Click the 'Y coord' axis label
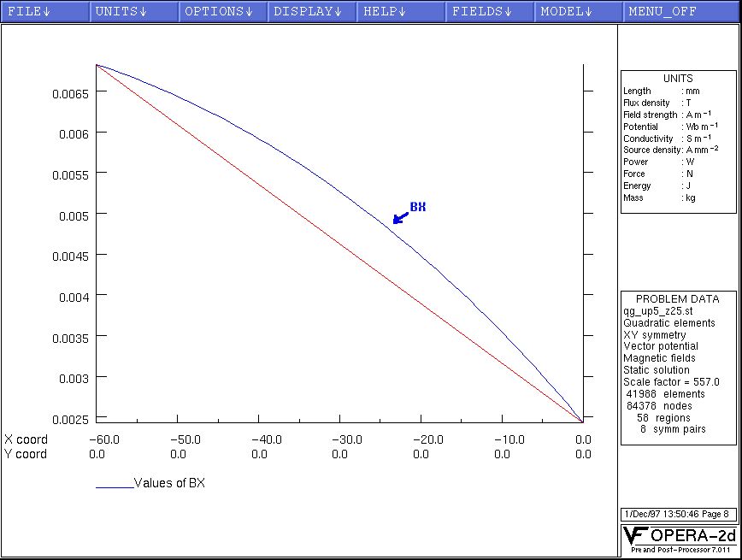The image size is (742, 560). (x=26, y=454)
